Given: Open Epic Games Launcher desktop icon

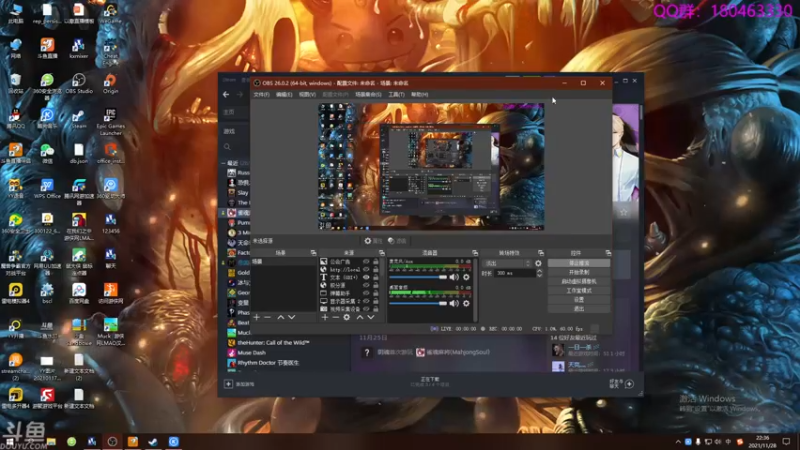Looking at the screenshot, I should pyautogui.click(x=110, y=121).
